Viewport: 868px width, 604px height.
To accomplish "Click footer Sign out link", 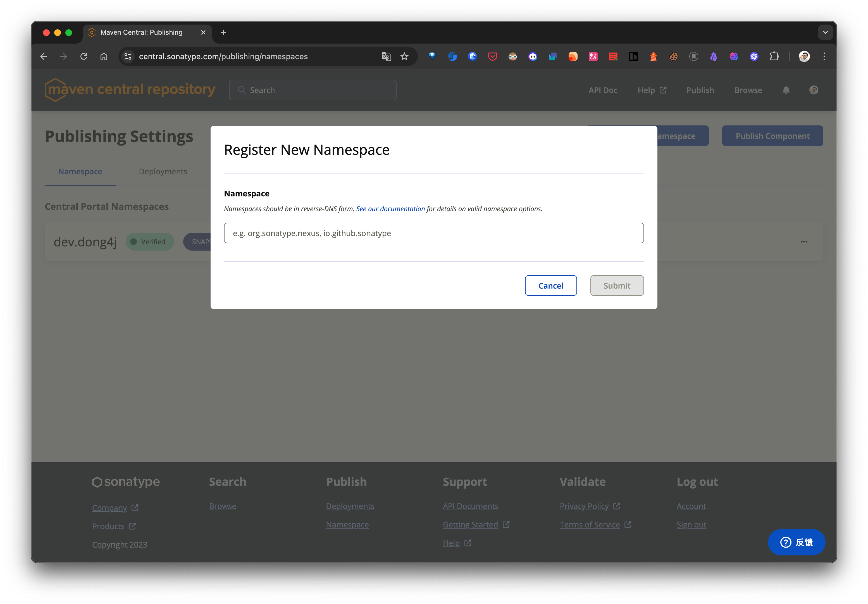I will (691, 525).
